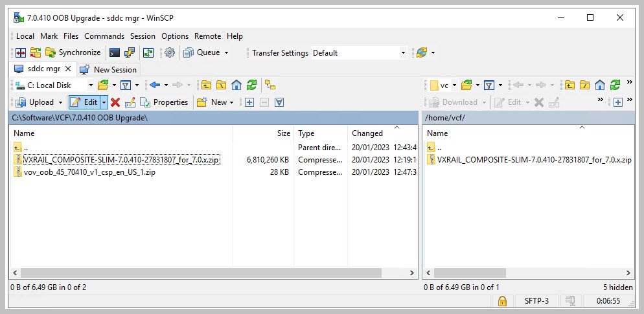Click the Queue toolbar button
644x314 pixels.
click(201, 52)
